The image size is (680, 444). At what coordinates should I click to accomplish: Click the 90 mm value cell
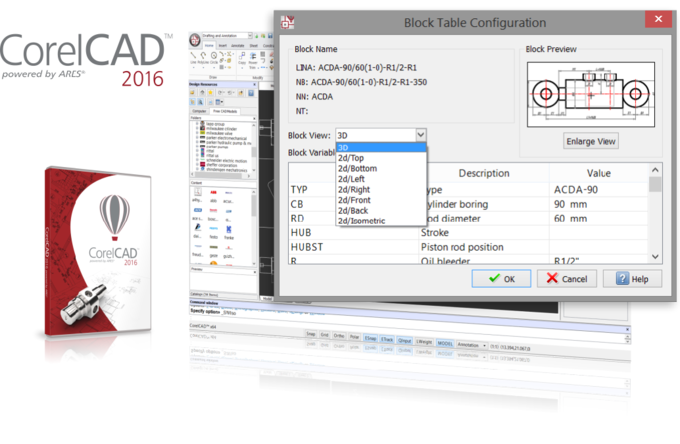(x=598, y=204)
